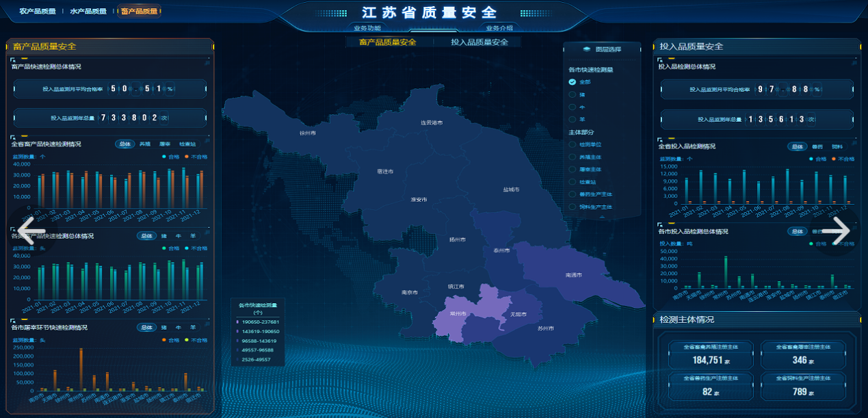This screenshot has height=418, width=868.
Task: Open the 业务介绍 dropdown
Action: click(499, 28)
